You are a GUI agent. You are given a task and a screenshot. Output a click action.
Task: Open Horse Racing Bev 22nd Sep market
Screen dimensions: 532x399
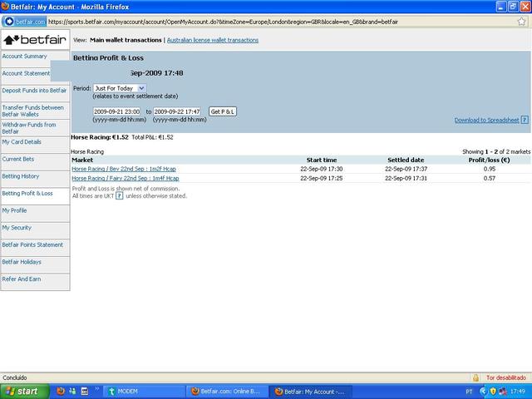coord(124,169)
